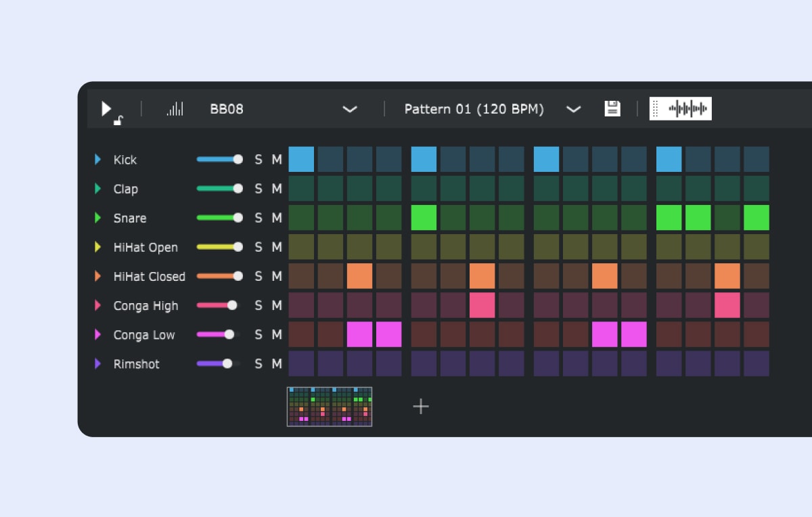Open the BB08 drum kit dropdown
This screenshot has height=517, width=812.
coord(349,109)
